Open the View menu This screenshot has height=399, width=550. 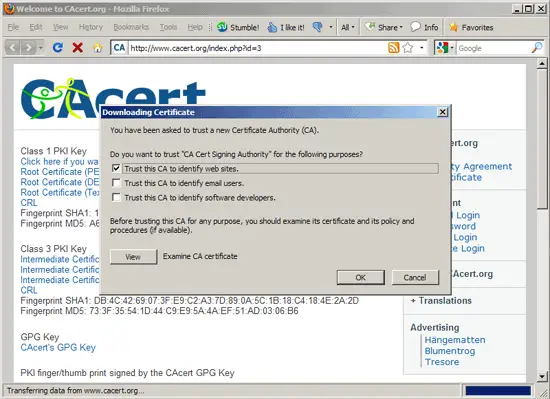[60, 27]
